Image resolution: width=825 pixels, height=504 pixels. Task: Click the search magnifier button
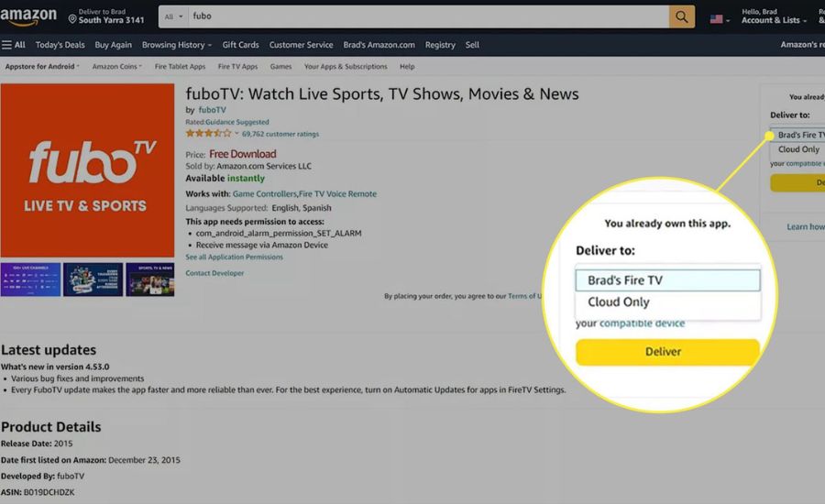point(682,16)
